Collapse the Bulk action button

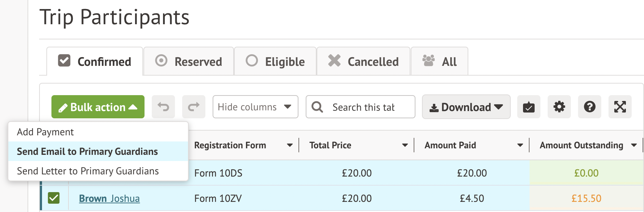[98, 107]
